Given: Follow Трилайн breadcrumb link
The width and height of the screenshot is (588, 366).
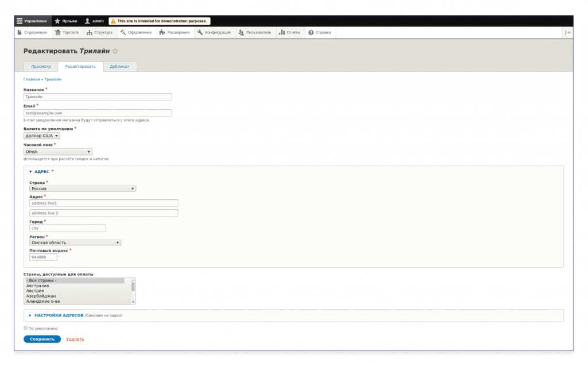Looking at the screenshot, I should tap(53, 79).
